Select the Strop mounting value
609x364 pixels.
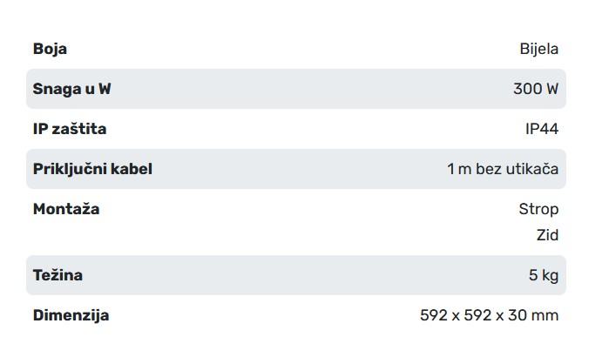[x=538, y=209]
